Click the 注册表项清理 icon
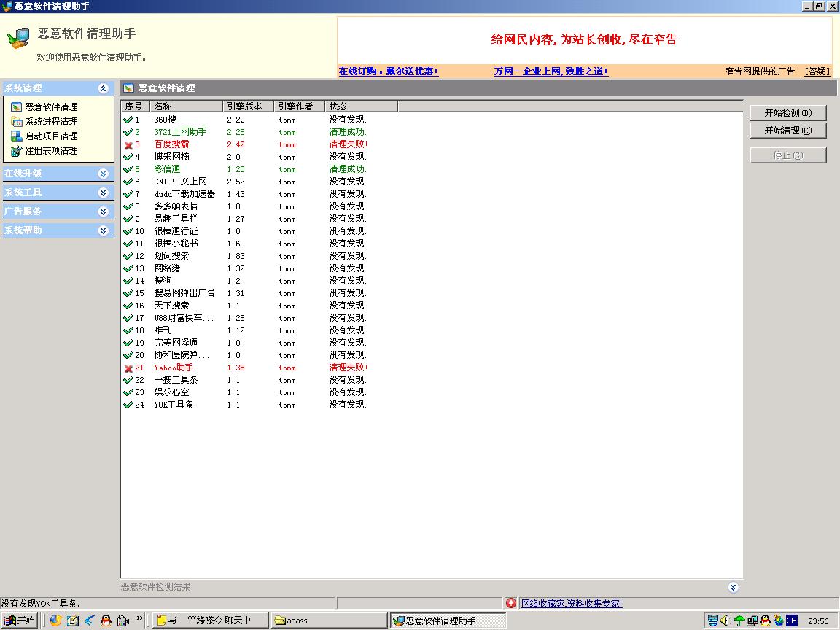The width and height of the screenshot is (840, 630). pyautogui.click(x=17, y=151)
